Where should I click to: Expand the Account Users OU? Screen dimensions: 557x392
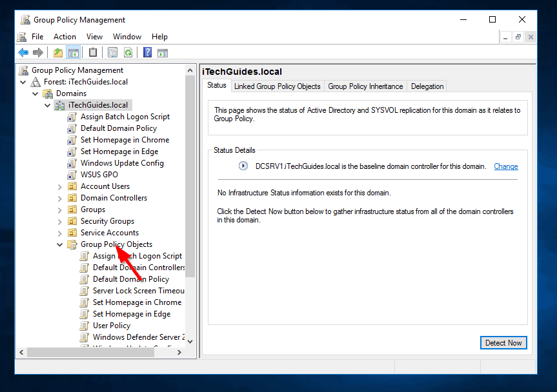(60, 186)
